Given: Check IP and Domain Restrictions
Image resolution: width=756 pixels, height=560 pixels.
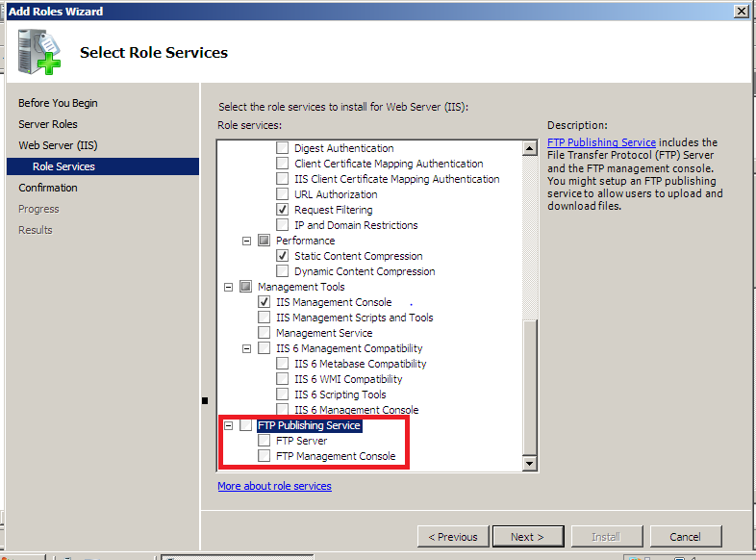Looking at the screenshot, I should click(282, 225).
